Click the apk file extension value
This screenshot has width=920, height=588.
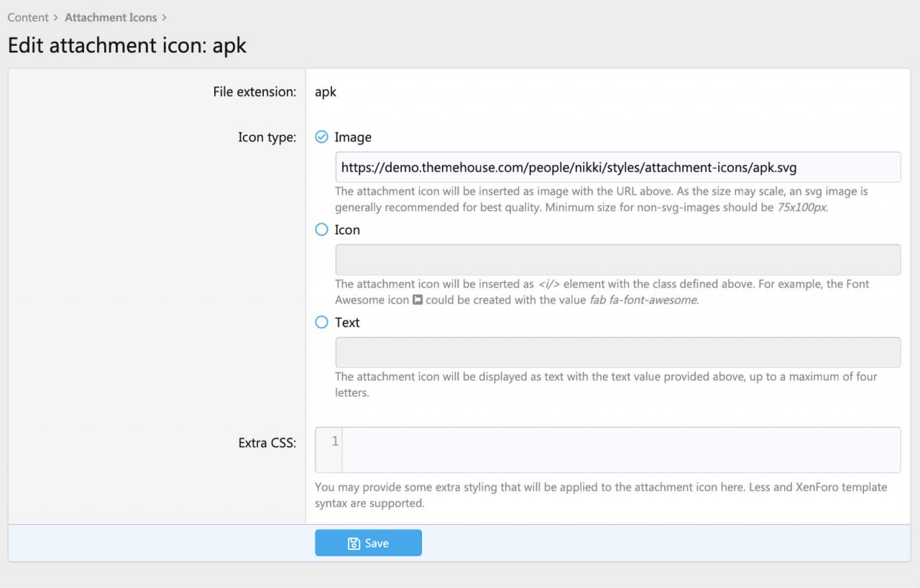coord(326,92)
